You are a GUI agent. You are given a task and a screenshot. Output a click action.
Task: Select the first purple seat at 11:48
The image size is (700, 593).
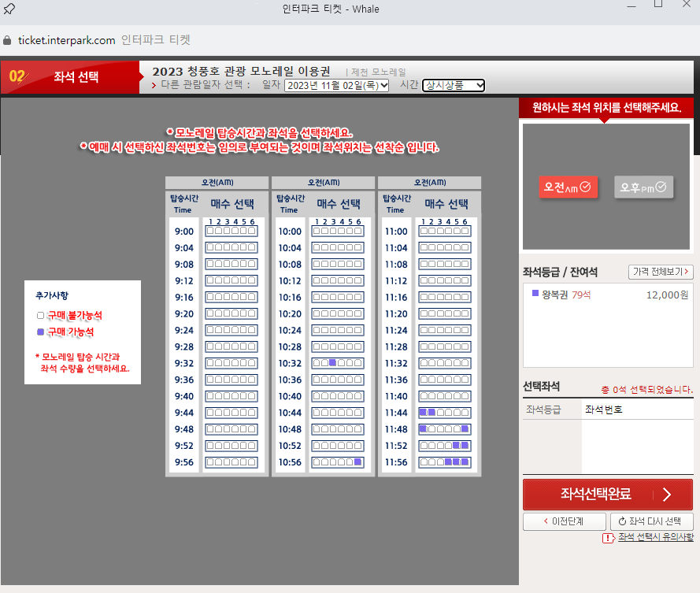click(423, 429)
